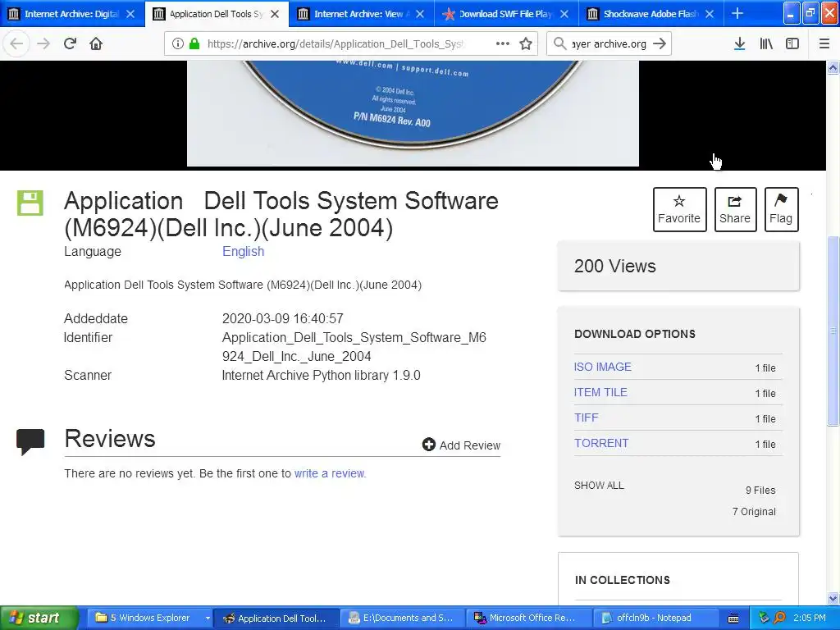Image resolution: width=840 pixels, height=630 pixels.
Task: Click the green secure padlock icon
Action: [194, 43]
